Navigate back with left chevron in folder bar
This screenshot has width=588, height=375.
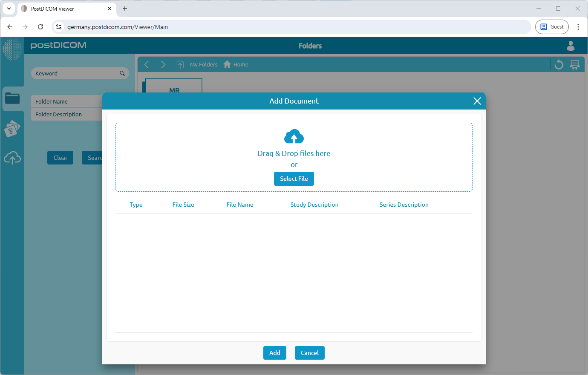click(x=147, y=64)
